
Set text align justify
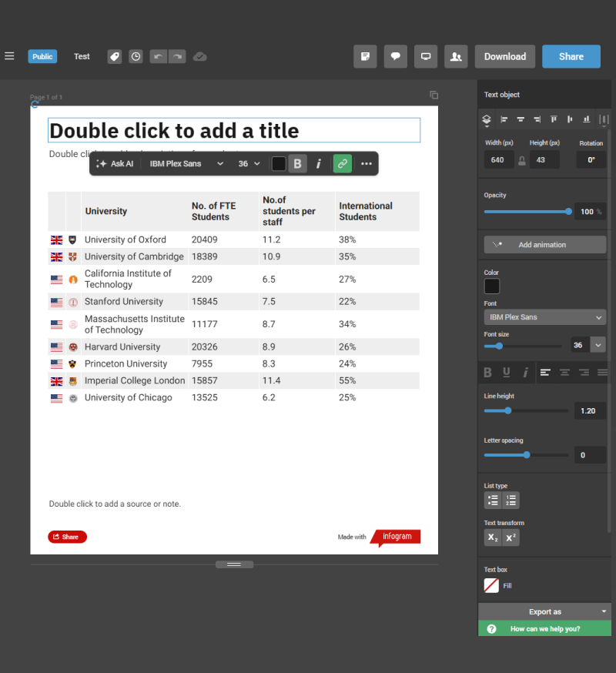603,373
